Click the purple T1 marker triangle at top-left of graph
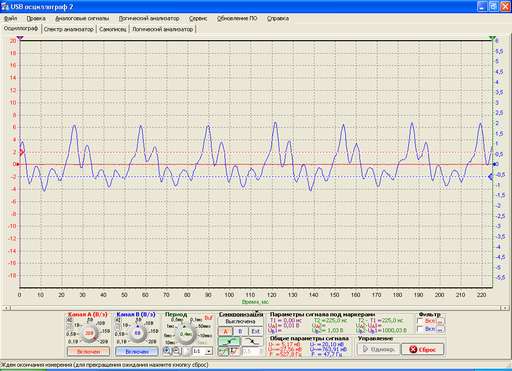This screenshot has height=371, width=512. (20, 38)
